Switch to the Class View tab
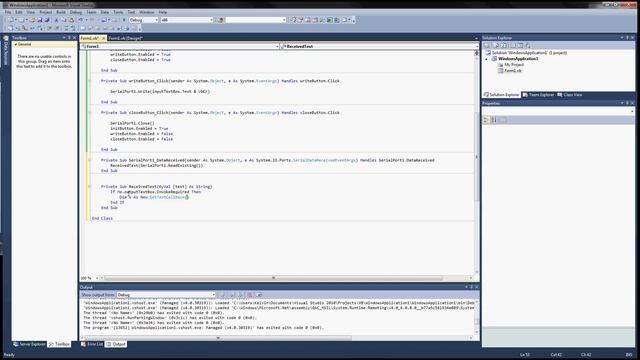This screenshot has width=640, height=360. (x=570, y=95)
